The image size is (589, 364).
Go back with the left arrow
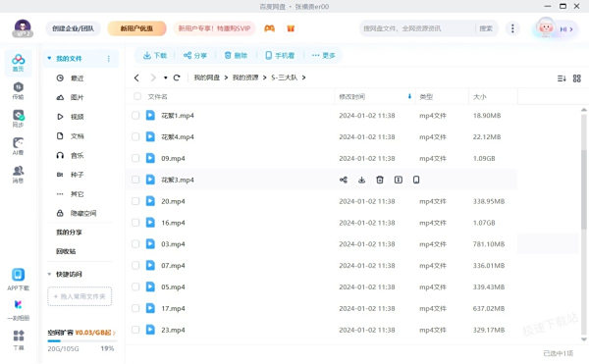point(136,78)
